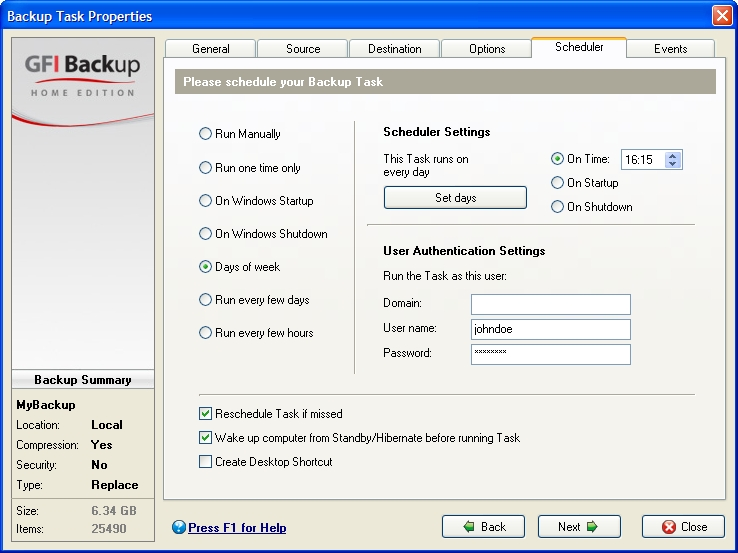Click the Location value Local
The height and width of the screenshot is (553, 738).
[x=107, y=425]
